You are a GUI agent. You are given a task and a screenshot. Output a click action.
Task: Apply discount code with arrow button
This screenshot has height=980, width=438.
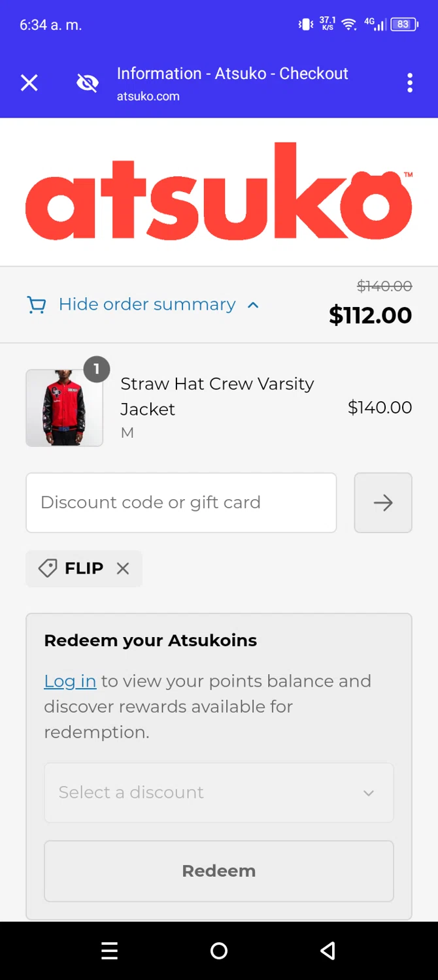point(383,502)
